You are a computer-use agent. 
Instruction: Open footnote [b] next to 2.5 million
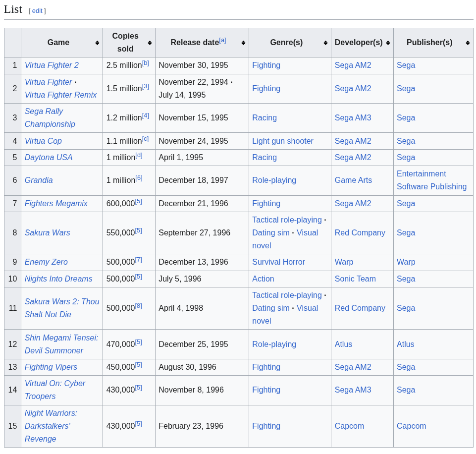[146, 63]
